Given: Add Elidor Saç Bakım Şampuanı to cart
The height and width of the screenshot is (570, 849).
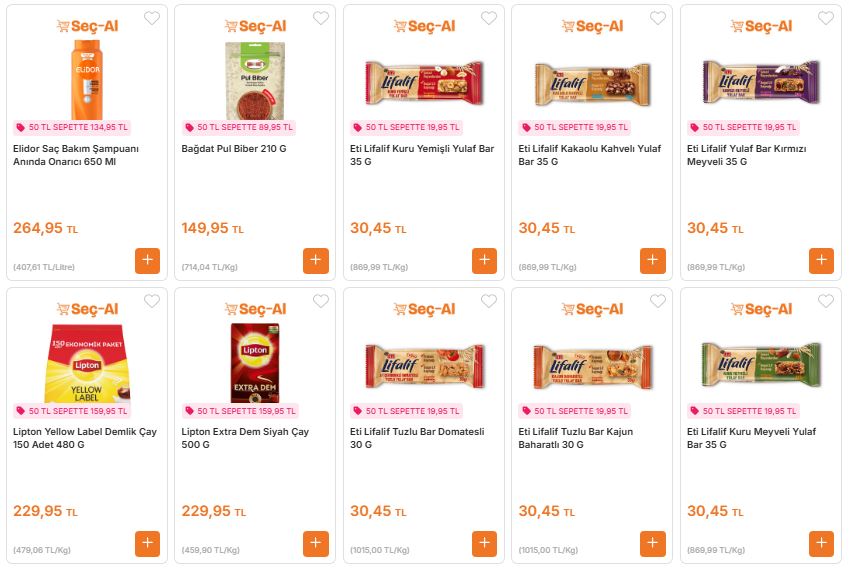Looking at the screenshot, I should click(x=148, y=260).
